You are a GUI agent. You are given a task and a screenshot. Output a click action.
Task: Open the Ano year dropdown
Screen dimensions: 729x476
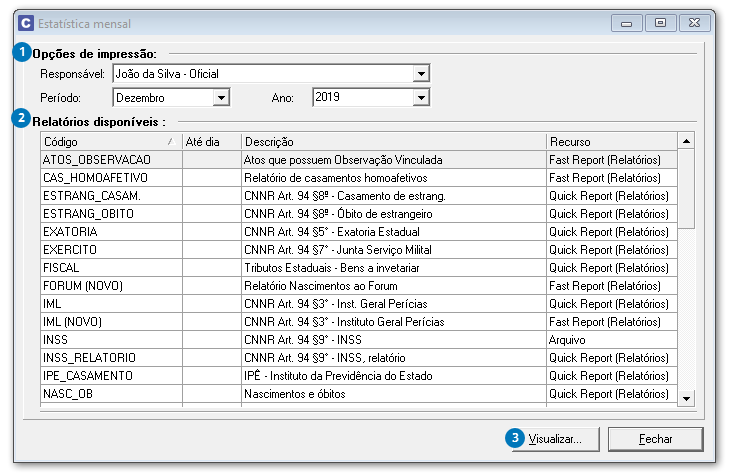pos(421,98)
